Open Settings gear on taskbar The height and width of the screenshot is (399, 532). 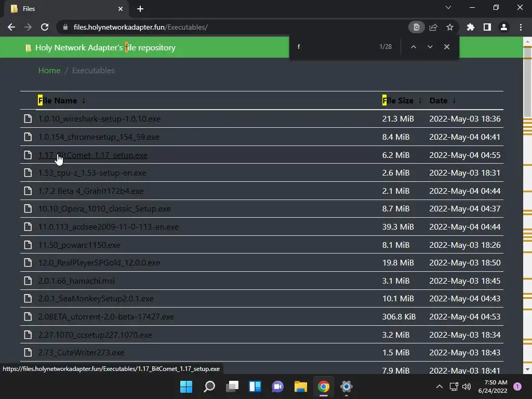coord(346,387)
